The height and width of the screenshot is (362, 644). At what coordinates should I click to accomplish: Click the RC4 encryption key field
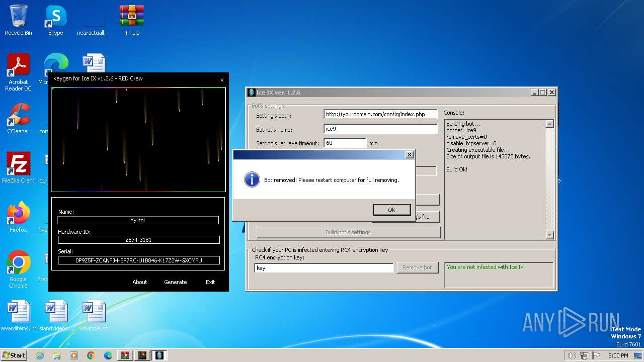[x=324, y=268]
